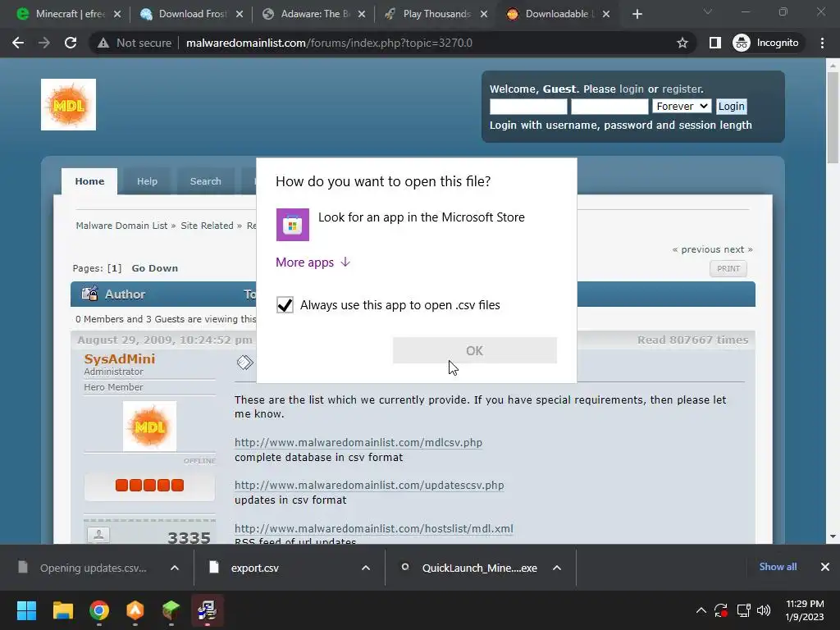The height and width of the screenshot is (630, 840).
Task: Click the Go Down link
Action: click(155, 268)
